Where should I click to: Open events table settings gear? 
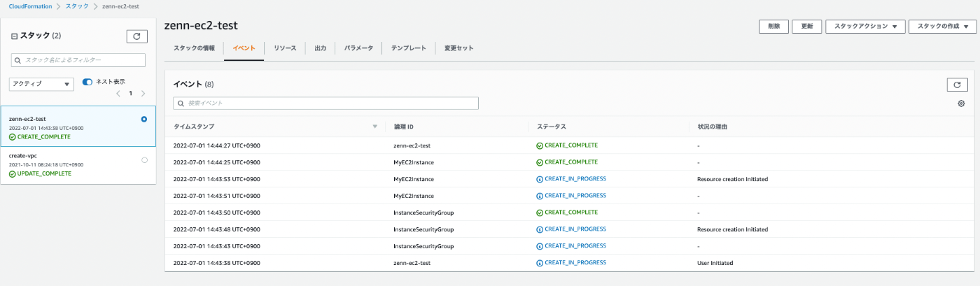(961, 103)
